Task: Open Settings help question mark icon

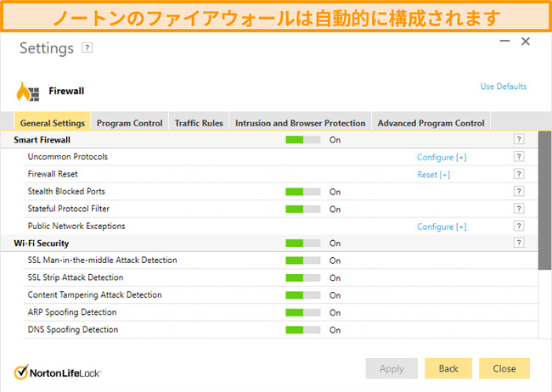Action: [x=87, y=48]
